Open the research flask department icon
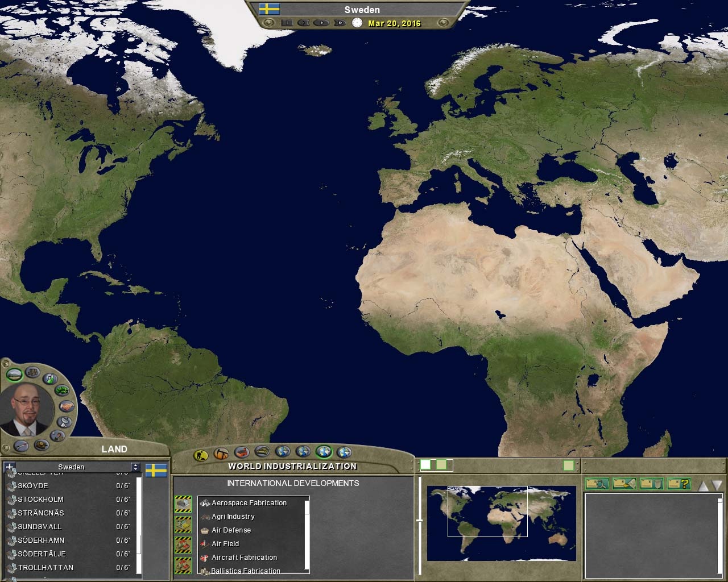The image size is (728, 582). point(50,378)
